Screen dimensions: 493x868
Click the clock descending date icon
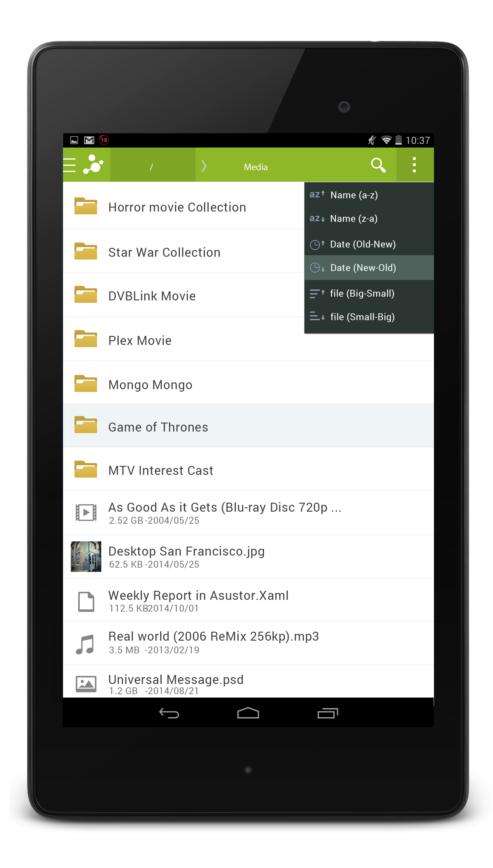click(x=317, y=268)
